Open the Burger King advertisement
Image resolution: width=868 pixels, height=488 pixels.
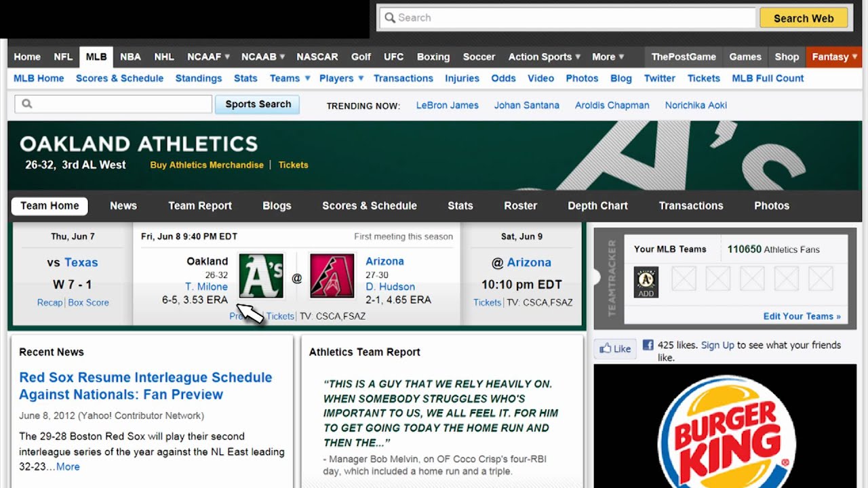[x=726, y=426]
